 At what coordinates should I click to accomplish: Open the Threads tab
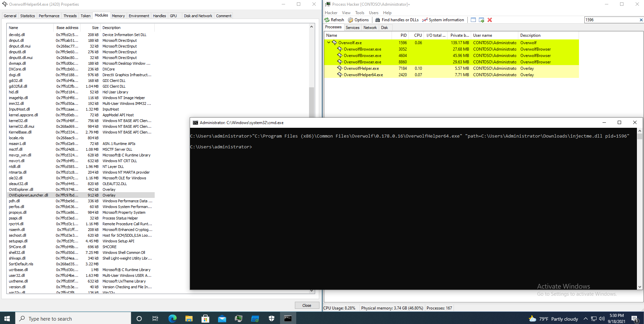click(x=70, y=16)
